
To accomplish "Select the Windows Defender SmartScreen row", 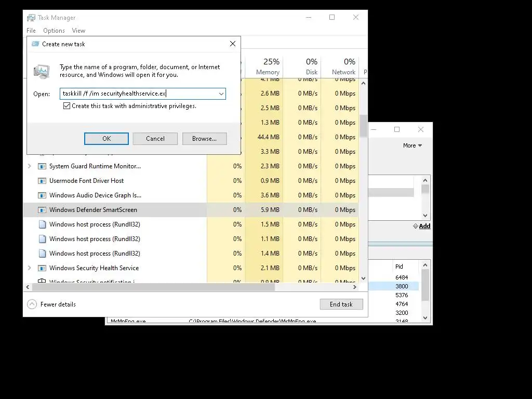I will [191, 210].
